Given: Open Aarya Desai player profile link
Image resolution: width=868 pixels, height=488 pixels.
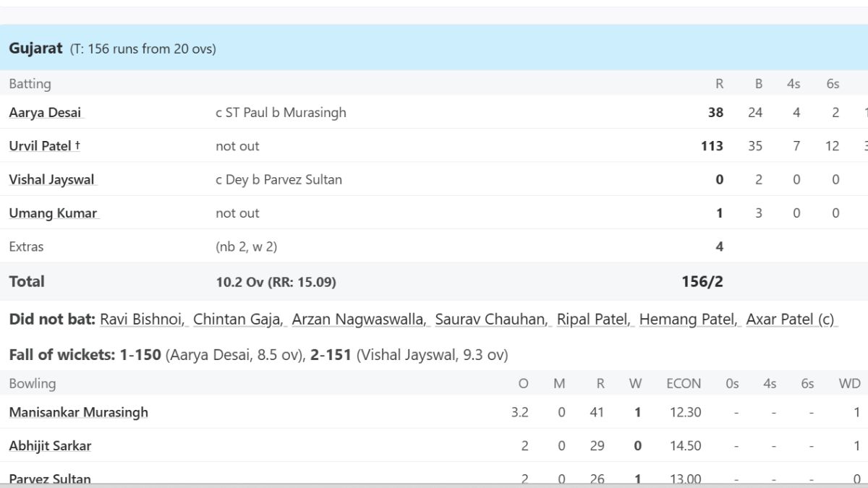Looking at the screenshot, I should [x=45, y=113].
